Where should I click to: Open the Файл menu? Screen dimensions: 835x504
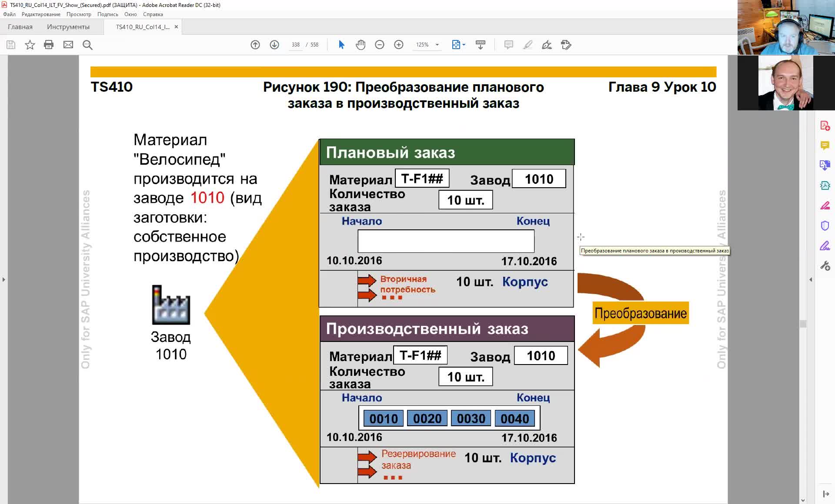10,14
